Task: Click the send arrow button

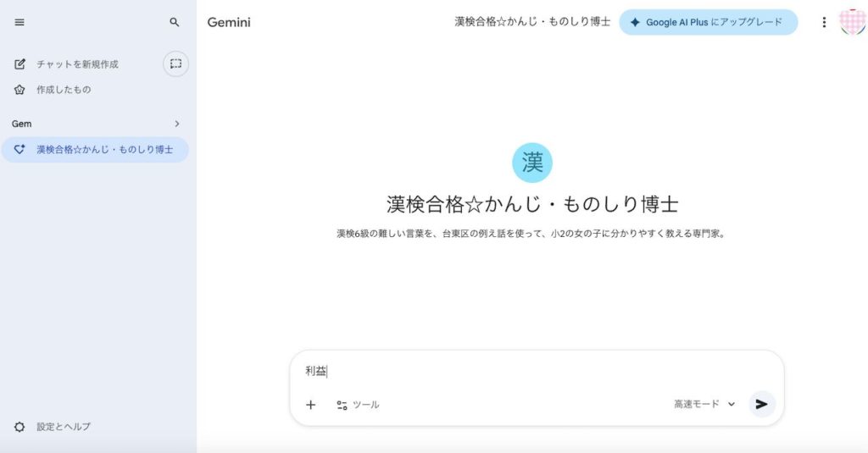Action: coord(761,404)
